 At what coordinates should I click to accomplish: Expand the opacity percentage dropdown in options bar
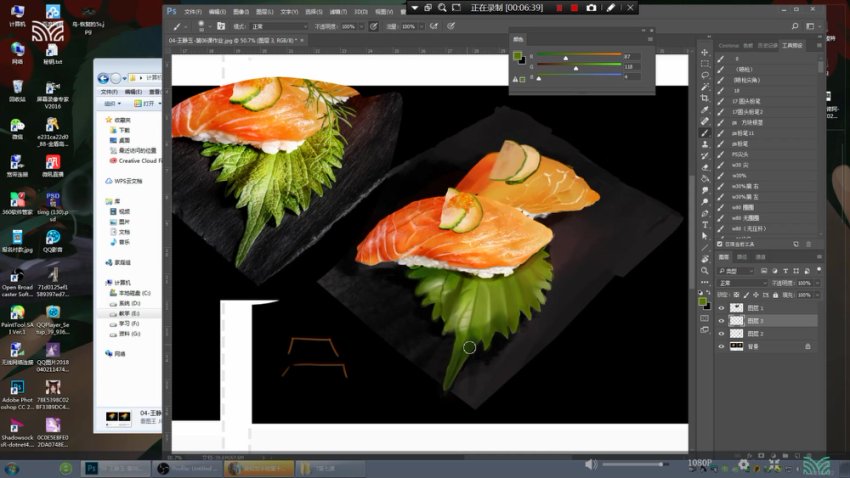coord(363,26)
